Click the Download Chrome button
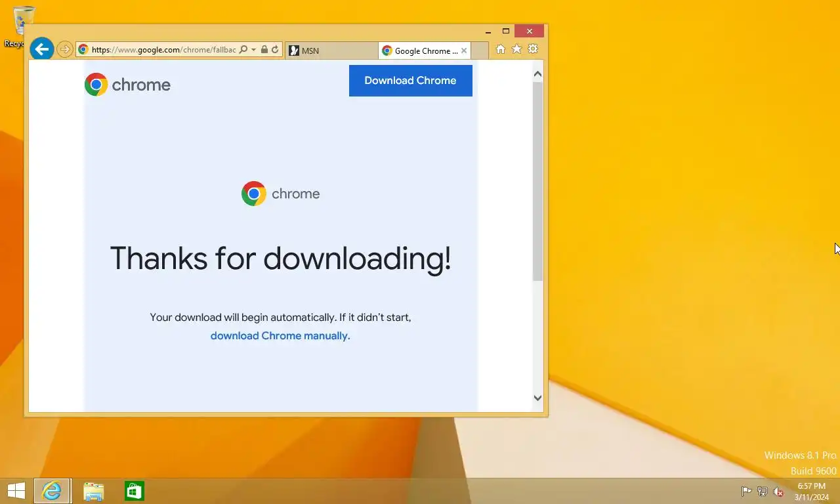This screenshot has width=840, height=504. (410, 80)
